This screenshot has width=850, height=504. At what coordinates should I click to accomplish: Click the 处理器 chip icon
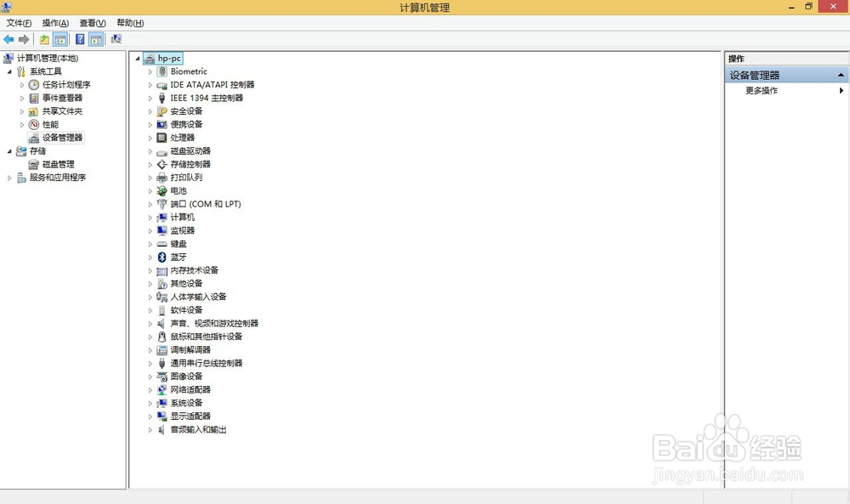tap(161, 138)
